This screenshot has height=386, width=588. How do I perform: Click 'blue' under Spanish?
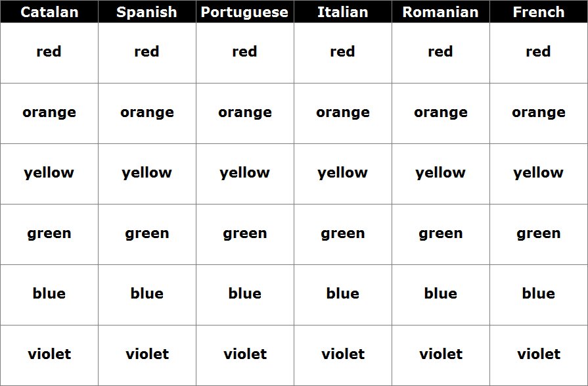tap(147, 293)
